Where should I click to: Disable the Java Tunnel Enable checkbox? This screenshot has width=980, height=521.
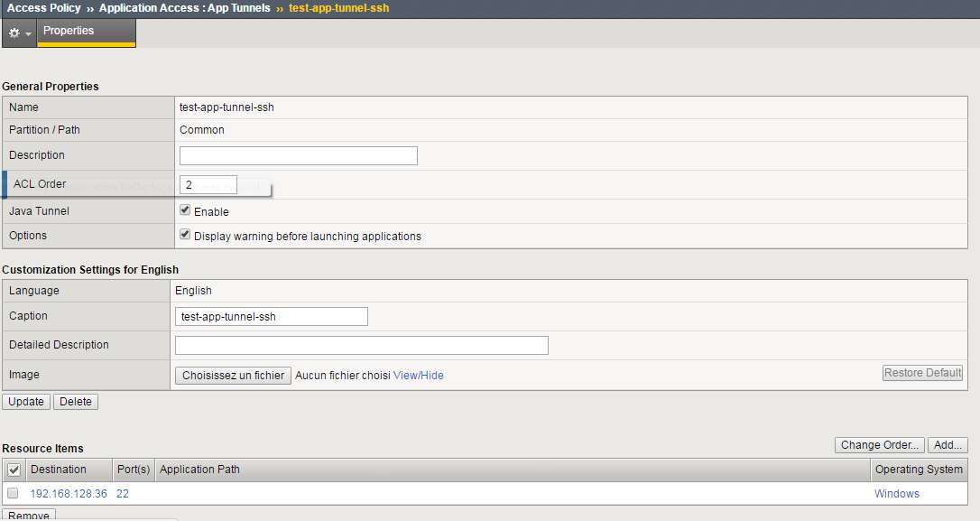click(185, 210)
